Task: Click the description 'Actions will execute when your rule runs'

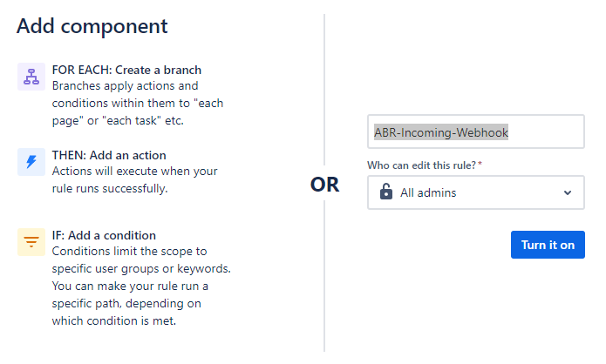Action: click(135, 179)
